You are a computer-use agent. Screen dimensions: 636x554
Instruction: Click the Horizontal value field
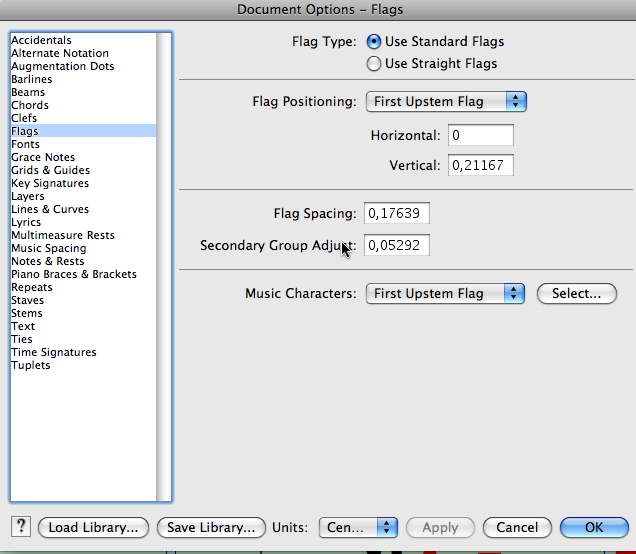point(481,135)
